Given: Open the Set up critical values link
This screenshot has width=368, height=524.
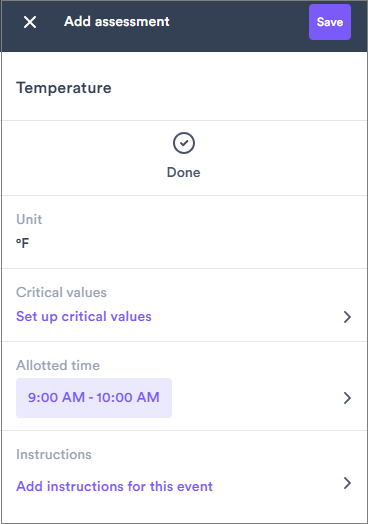Looking at the screenshot, I should coord(84,316).
